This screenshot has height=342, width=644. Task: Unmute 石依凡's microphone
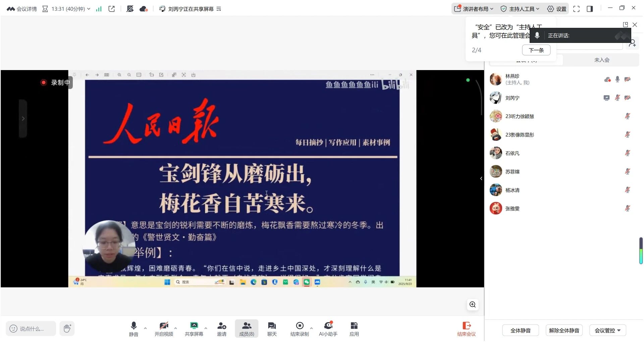pyautogui.click(x=627, y=153)
